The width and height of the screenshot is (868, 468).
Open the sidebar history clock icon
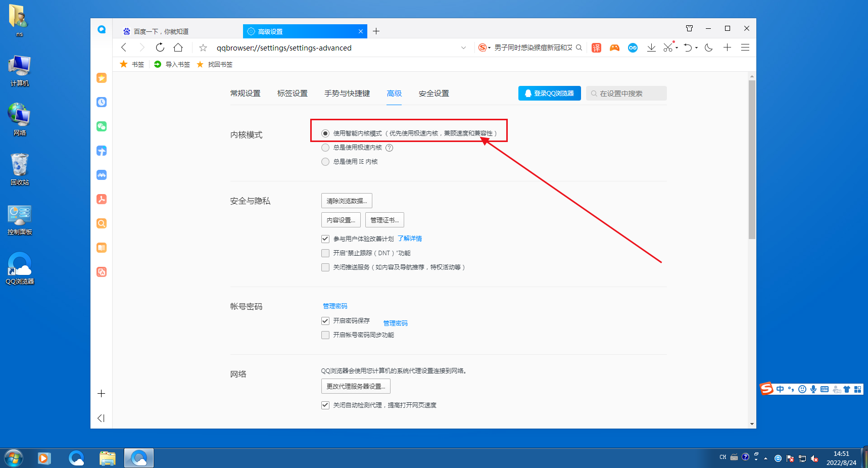102,102
